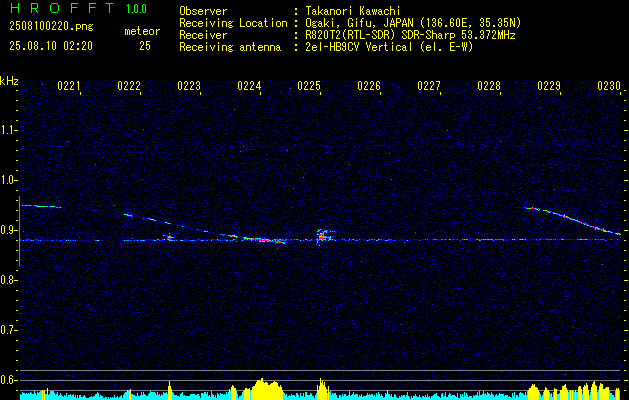Click the 0224 time marker
The image size is (629, 400).
coord(249,86)
